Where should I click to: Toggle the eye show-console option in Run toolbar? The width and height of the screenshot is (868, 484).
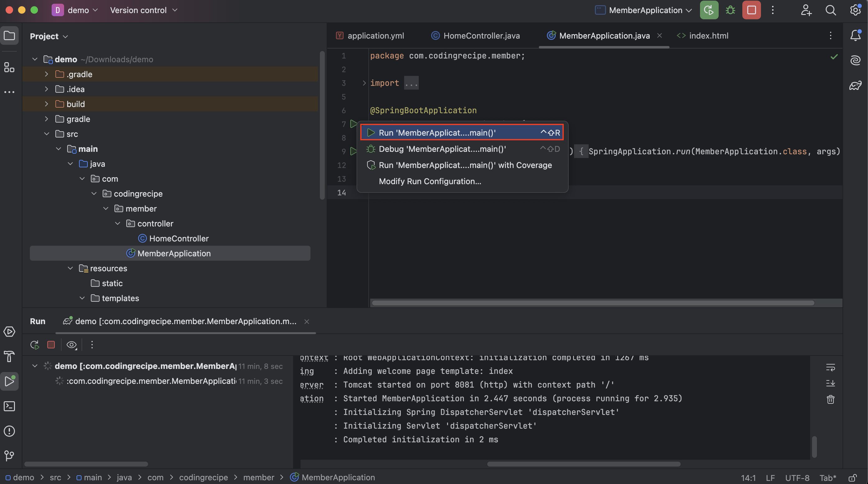click(72, 345)
